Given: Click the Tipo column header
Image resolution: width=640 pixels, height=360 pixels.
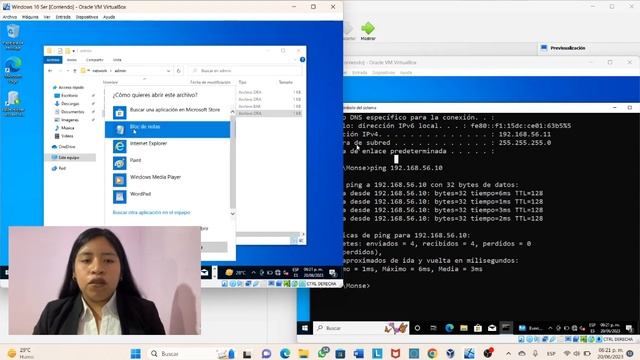Looking at the screenshot, I should (242, 82).
